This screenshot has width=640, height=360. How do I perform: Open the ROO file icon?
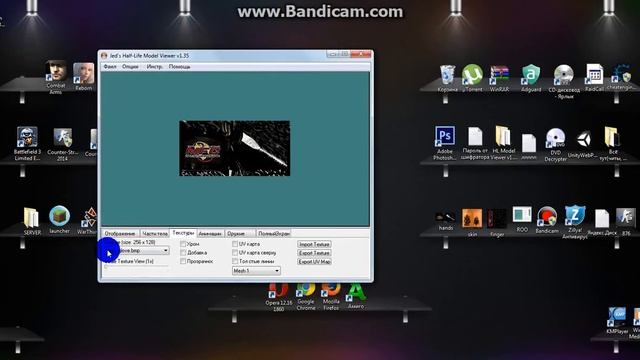pyautogui.click(x=522, y=219)
